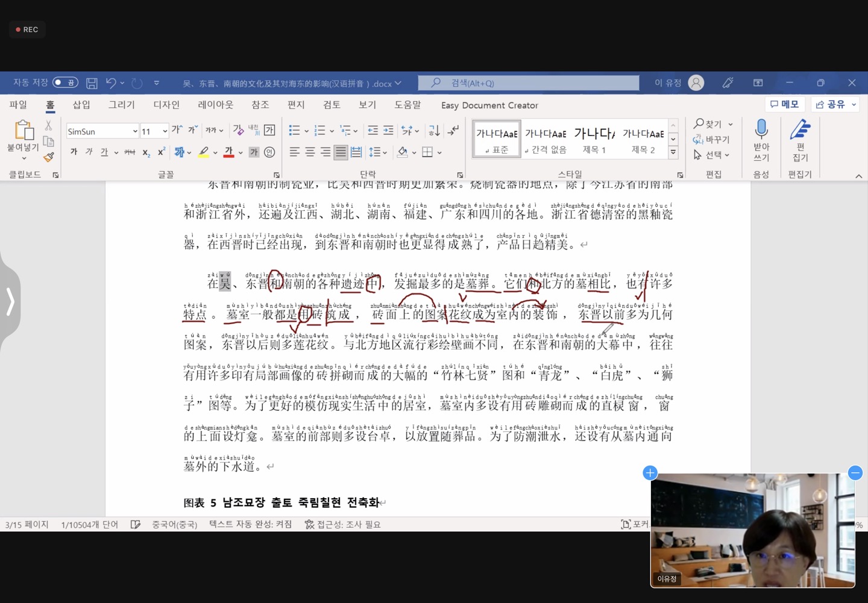Click the save icon in title bar

click(x=92, y=83)
